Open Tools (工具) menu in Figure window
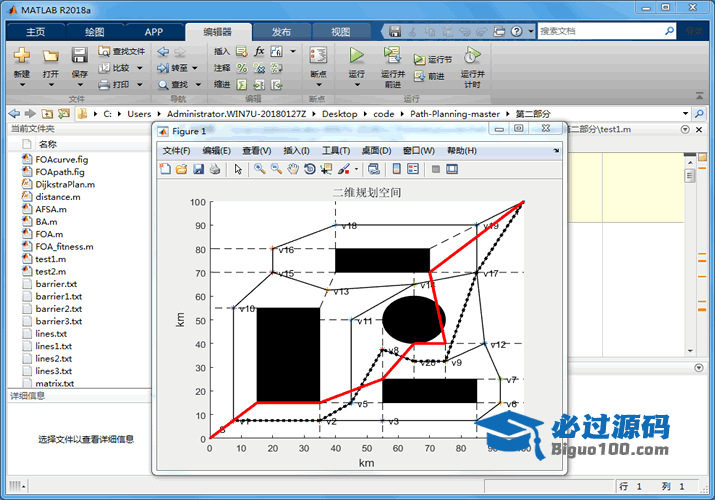715x500 pixels. pos(336,151)
